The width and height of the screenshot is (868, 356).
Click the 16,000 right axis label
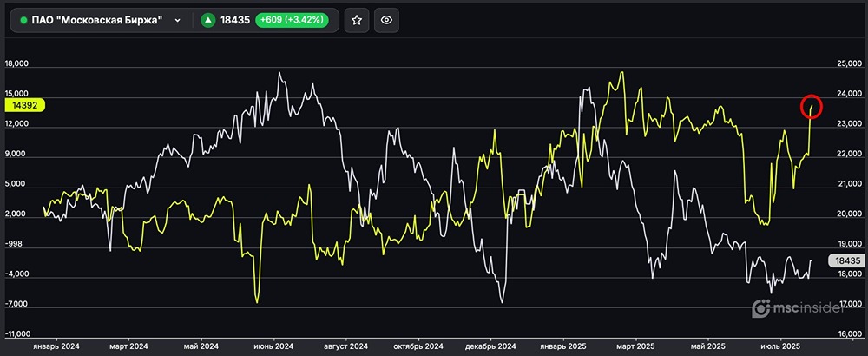tap(850, 333)
